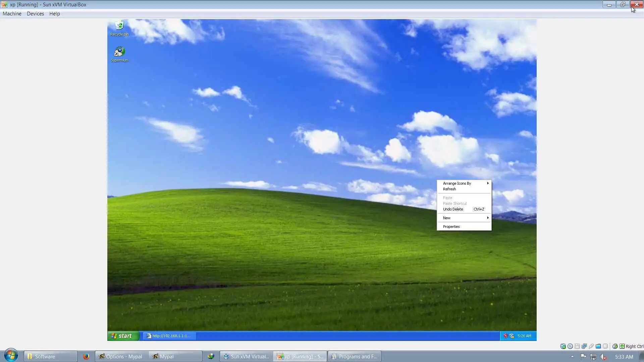The image size is (644, 362).
Task: Show hidden tray icons arrow
Action: pyautogui.click(x=572, y=357)
